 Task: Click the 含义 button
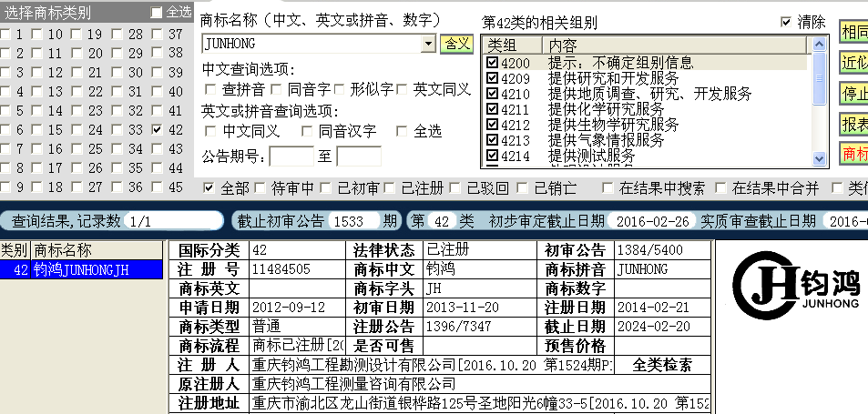(x=457, y=44)
